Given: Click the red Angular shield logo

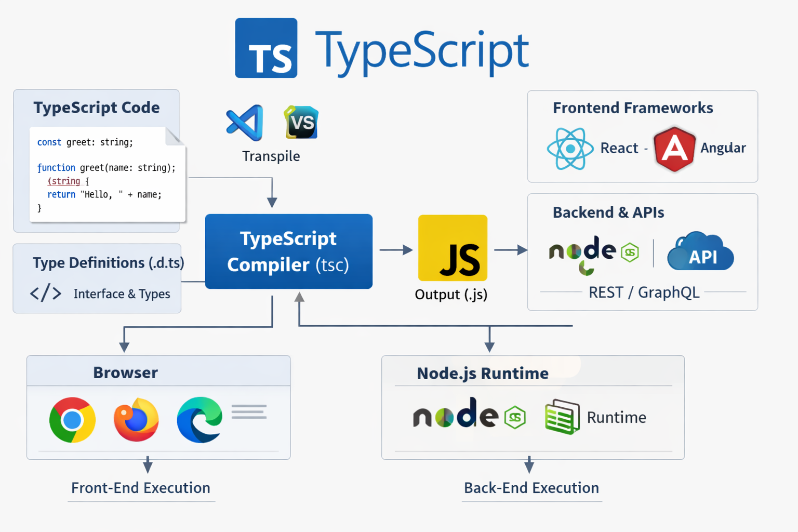Looking at the screenshot, I should point(674,149).
